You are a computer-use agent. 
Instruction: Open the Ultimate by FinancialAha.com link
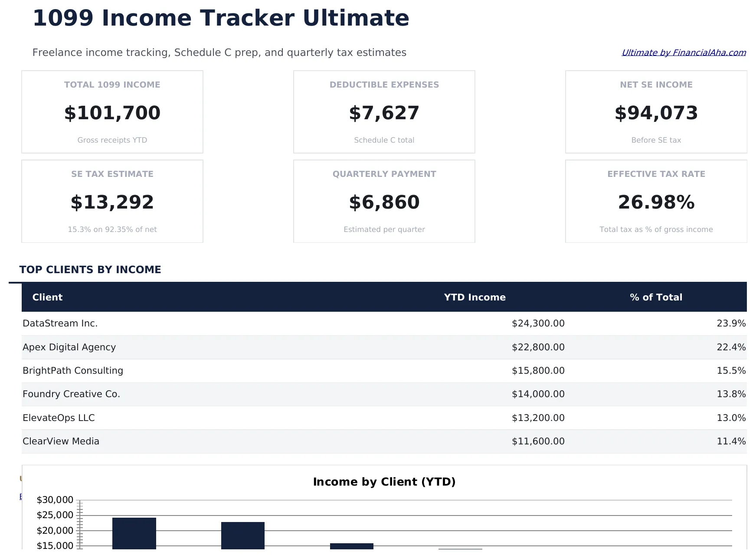tap(684, 52)
